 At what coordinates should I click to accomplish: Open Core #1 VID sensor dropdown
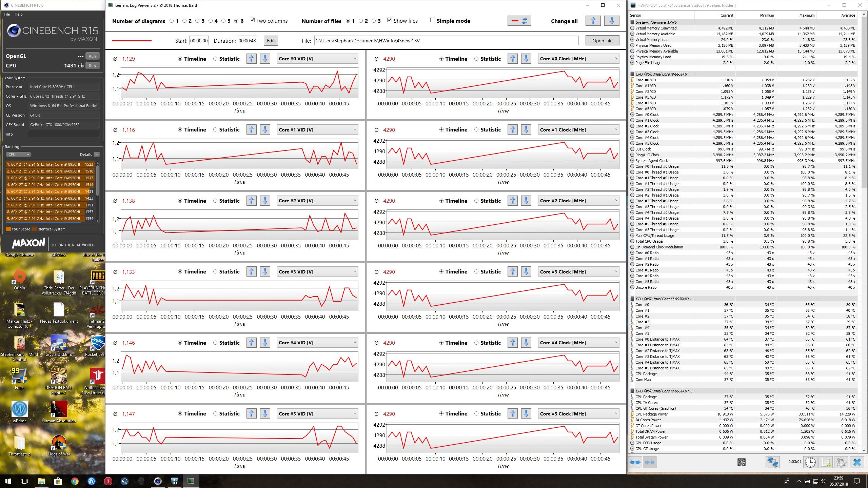[x=317, y=130]
